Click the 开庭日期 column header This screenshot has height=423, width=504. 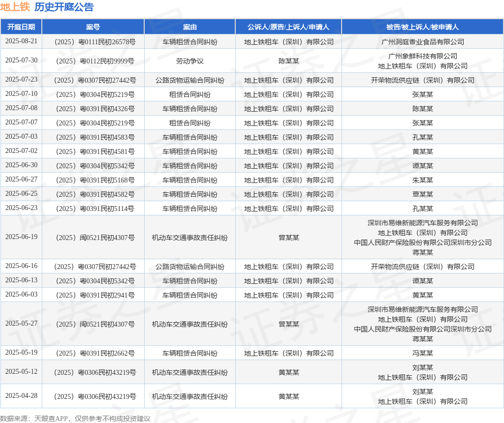tap(21, 27)
